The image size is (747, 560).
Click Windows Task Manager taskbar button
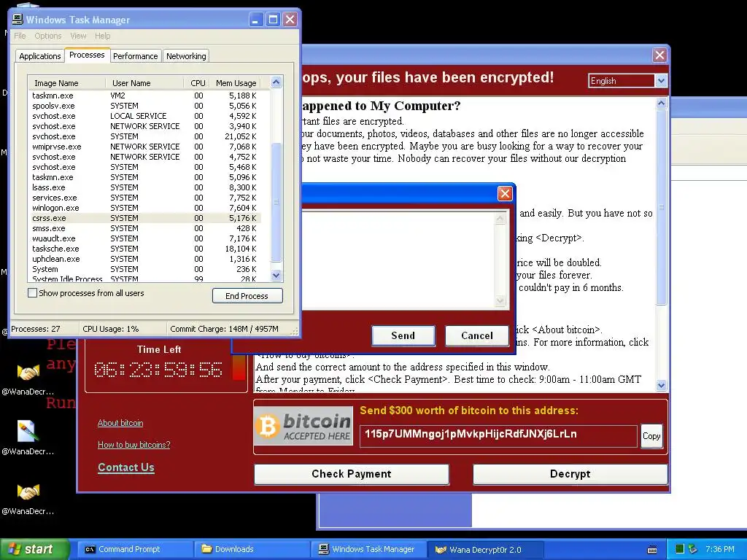[368, 549]
